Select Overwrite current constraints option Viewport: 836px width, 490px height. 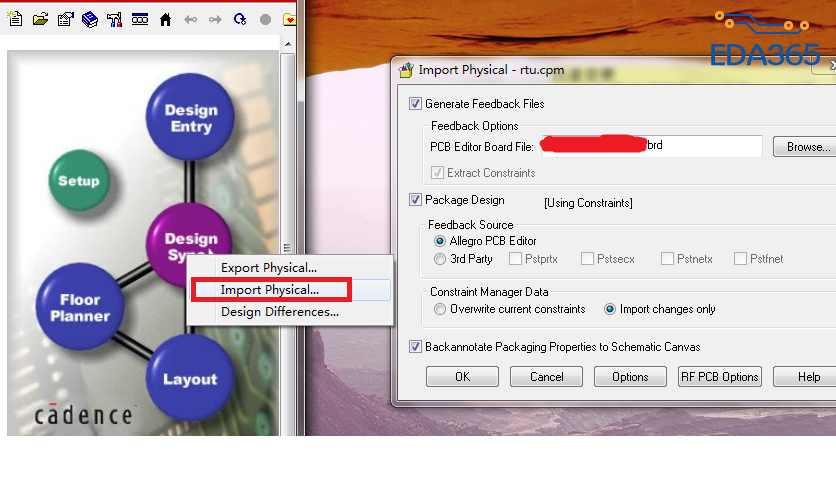(x=440, y=309)
